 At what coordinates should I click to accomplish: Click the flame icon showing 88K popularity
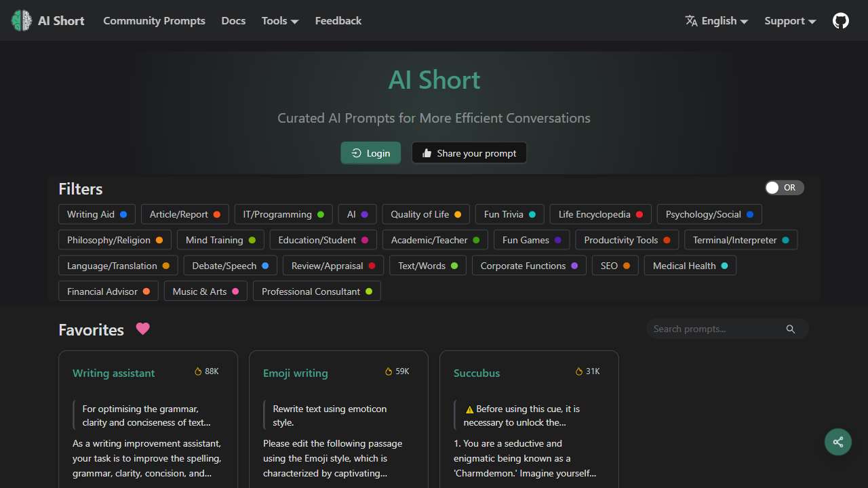point(197,371)
